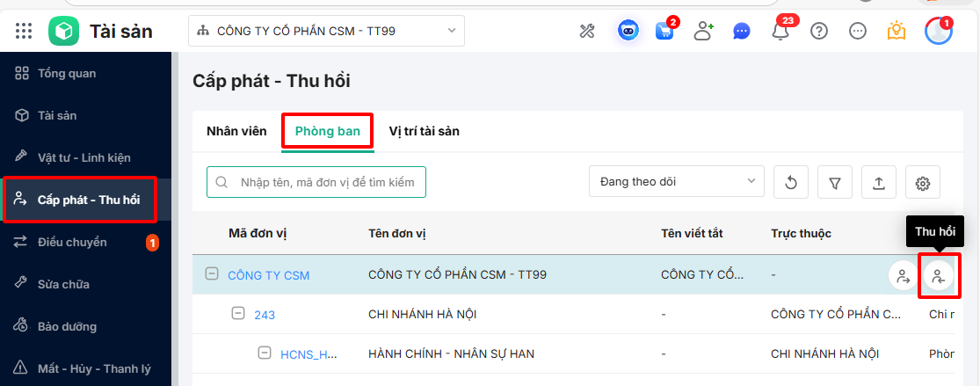Click the export upload icon

[x=878, y=183]
